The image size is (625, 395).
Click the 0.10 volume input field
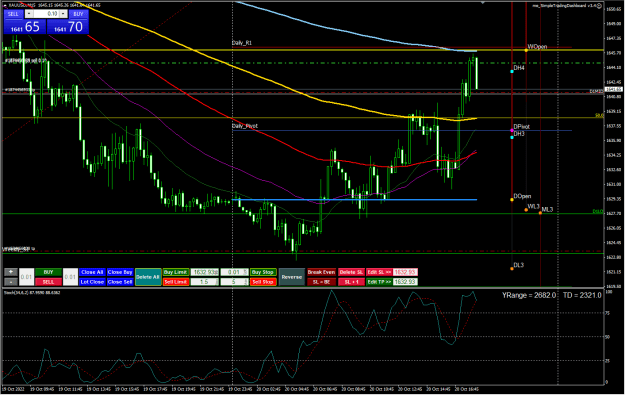[x=46, y=14]
